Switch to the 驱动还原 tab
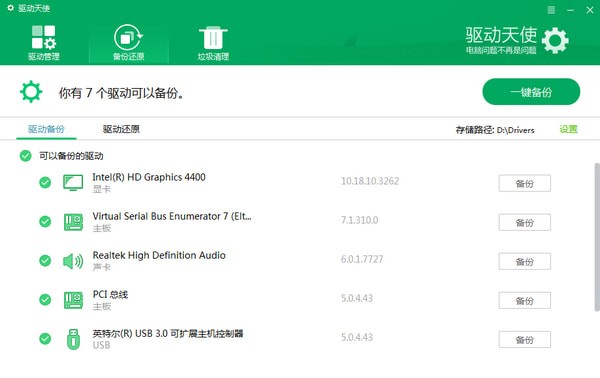This screenshot has height=378, width=600. tap(121, 129)
